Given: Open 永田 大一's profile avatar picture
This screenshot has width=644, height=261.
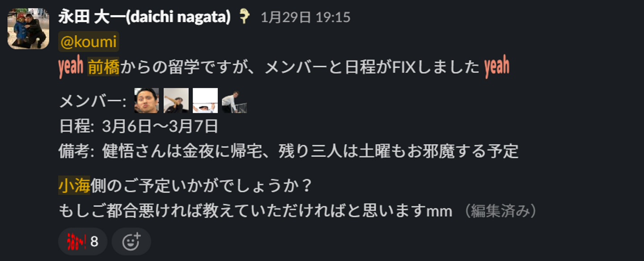Looking at the screenshot, I should point(28,29).
